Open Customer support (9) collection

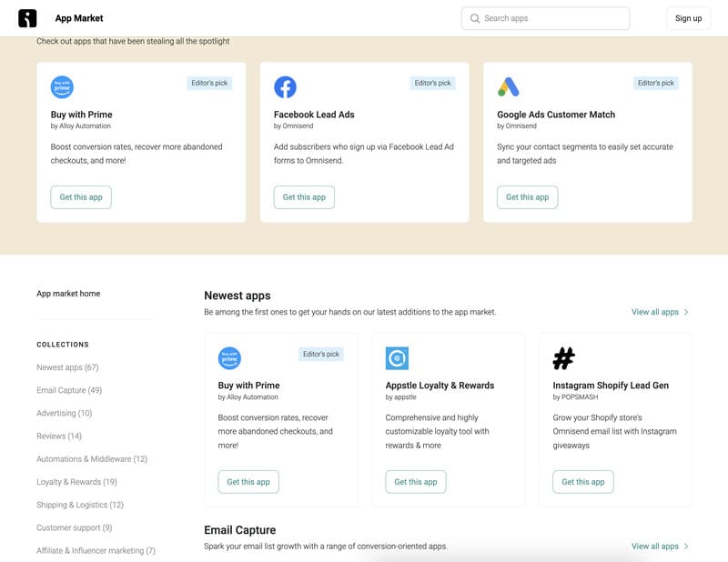(75, 527)
